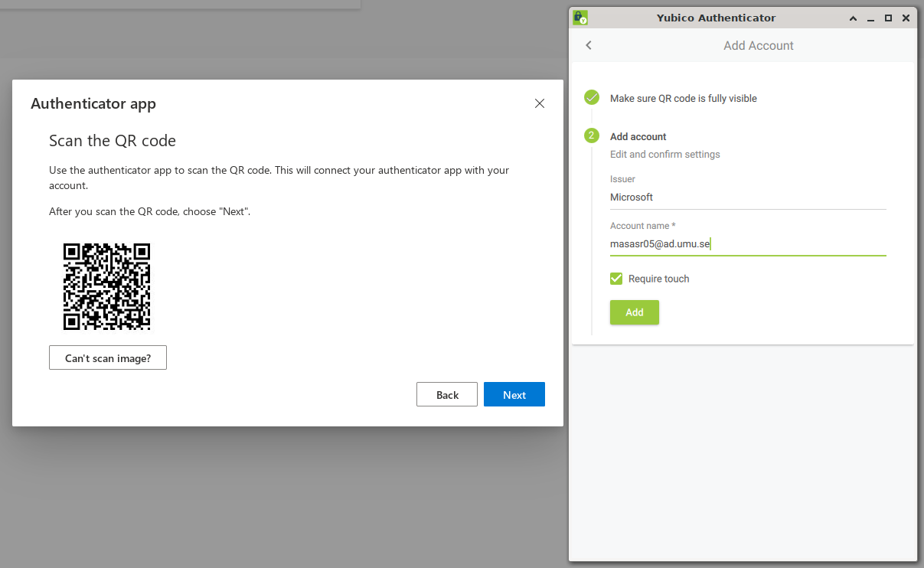Select the 'Add account' step heading
This screenshot has width=924, height=568.
click(x=638, y=136)
